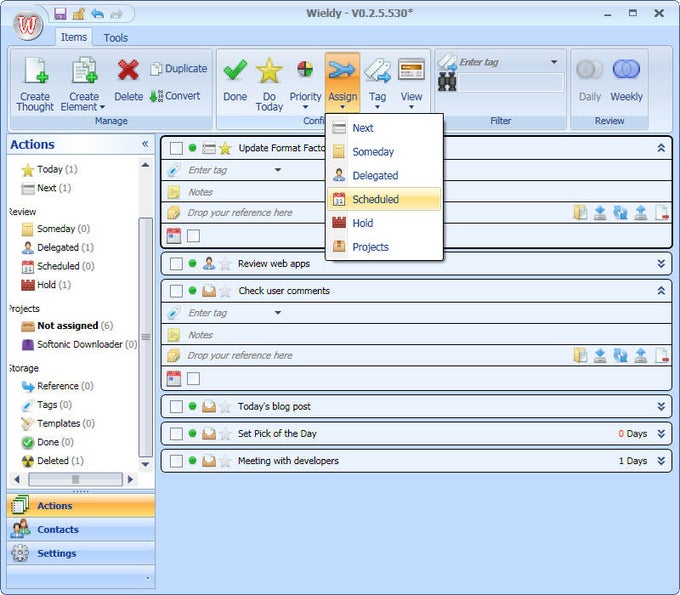Viewport: 680px width, 595px height.
Task: Click the Wieldy W application logo
Action: click(28, 25)
